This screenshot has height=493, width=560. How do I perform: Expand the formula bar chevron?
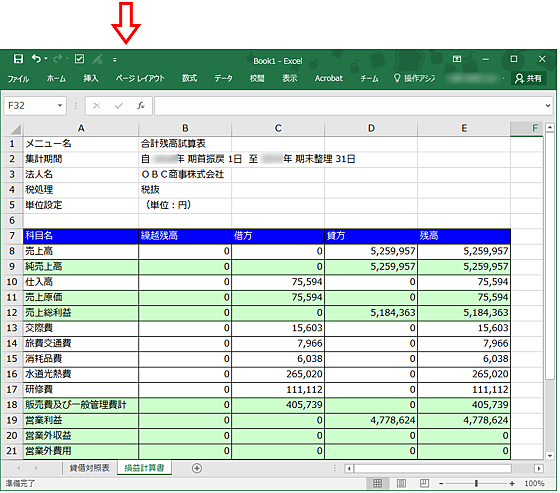click(548, 106)
